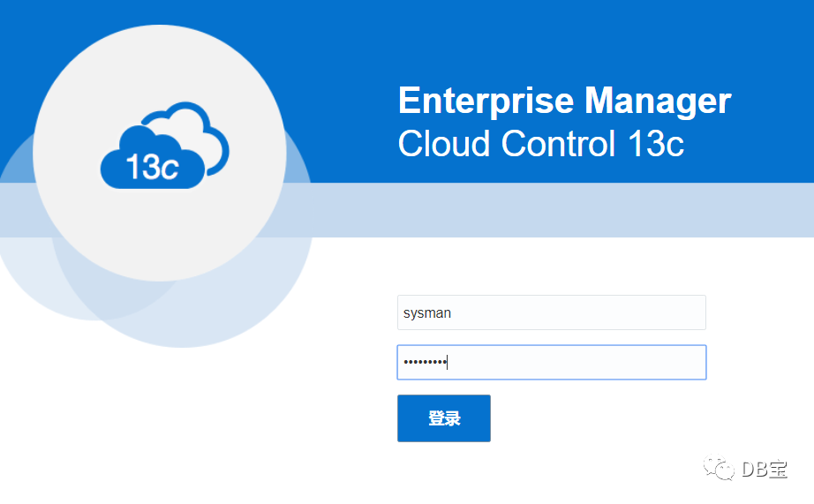Click the sysman username input field
814x504 pixels.
(x=551, y=312)
